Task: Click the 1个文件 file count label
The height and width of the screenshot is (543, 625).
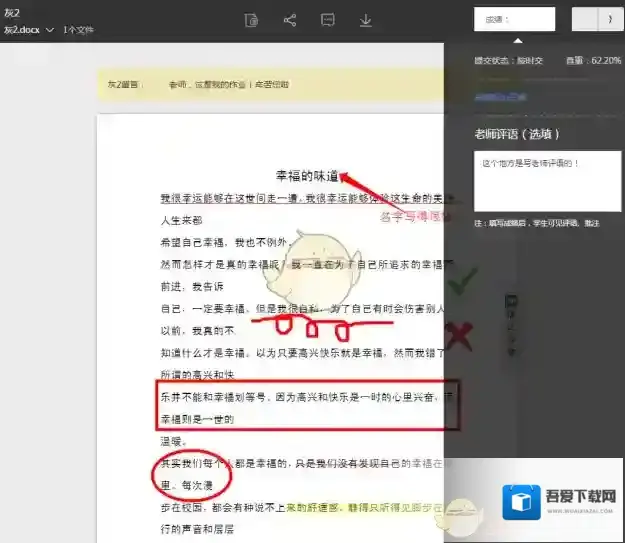Action: [x=78, y=30]
